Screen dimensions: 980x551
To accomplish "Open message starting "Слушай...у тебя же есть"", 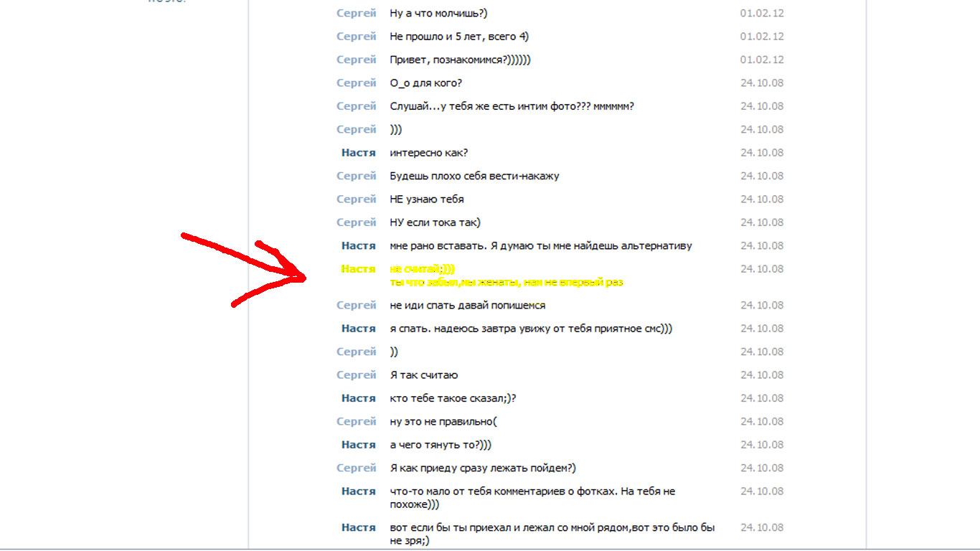I will click(x=512, y=106).
